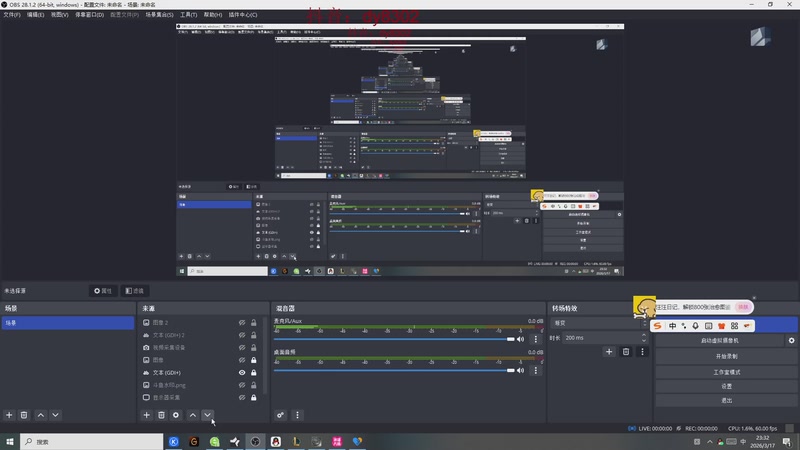Open source properties with the gear icon

point(176,415)
